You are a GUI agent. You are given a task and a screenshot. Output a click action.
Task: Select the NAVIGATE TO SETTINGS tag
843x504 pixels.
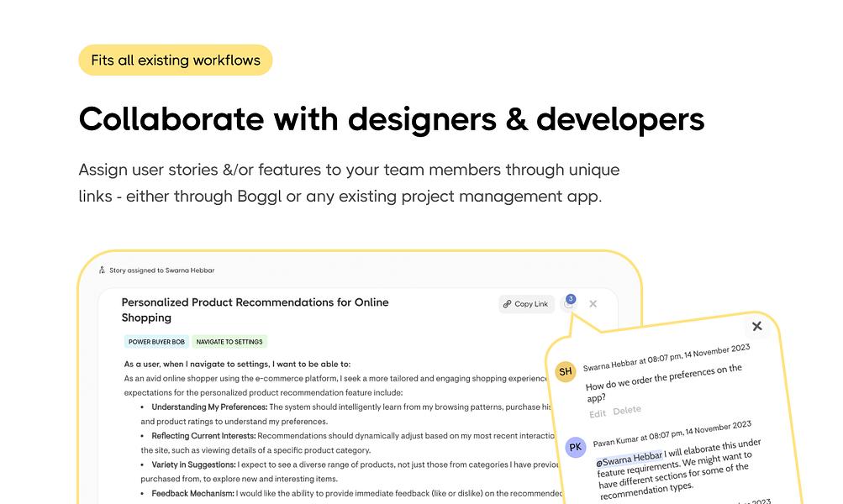(229, 342)
